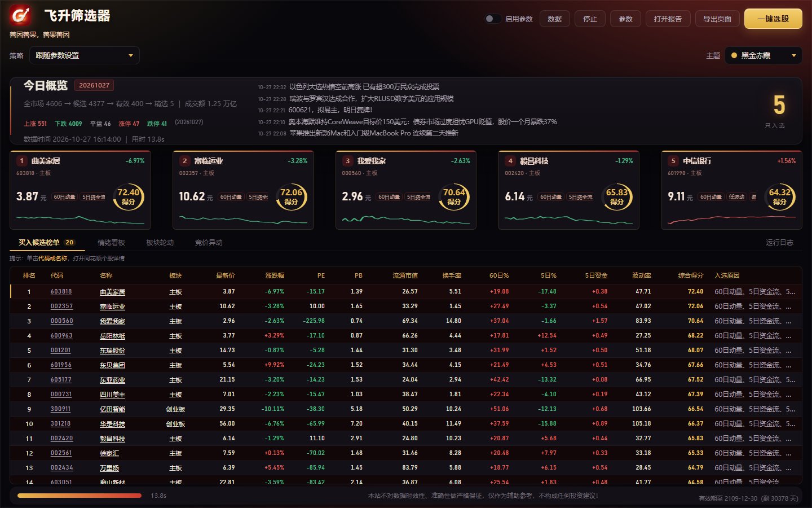This screenshot has height=508, width=812.
Task: Click the 换手率 column header
Action: pos(452,275)
